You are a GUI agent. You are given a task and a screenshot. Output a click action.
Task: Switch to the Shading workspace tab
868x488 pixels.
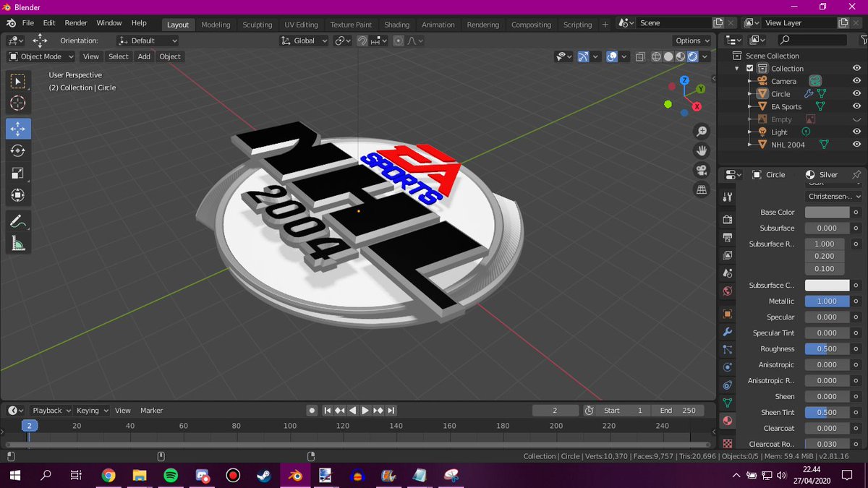pyautogui.click(x=396, y=25)
